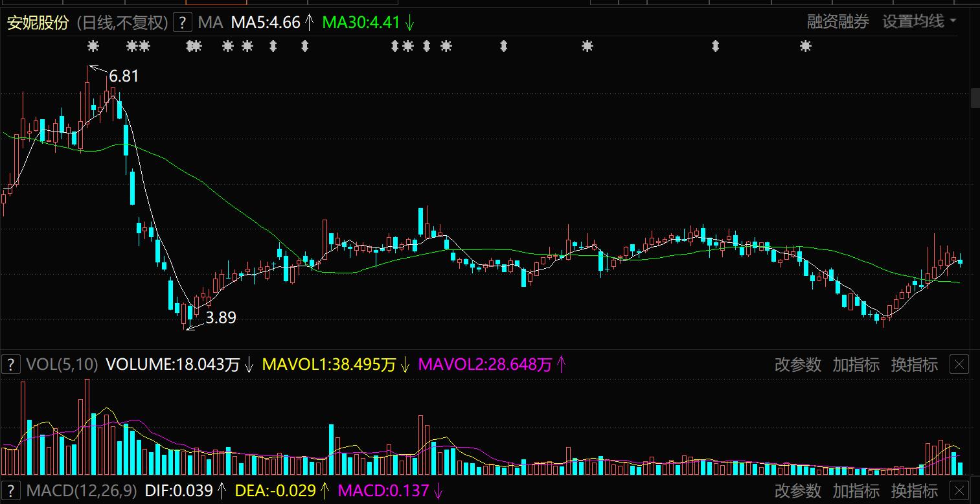This screenshot has height=504, width=980.
Task: Select the double-arrow event marker nearest 融资融券
Action: click(716, 46)
